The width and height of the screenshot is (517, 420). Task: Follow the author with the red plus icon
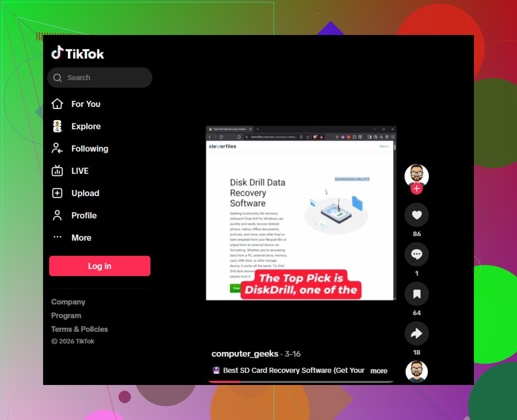[x=417, y=189]
